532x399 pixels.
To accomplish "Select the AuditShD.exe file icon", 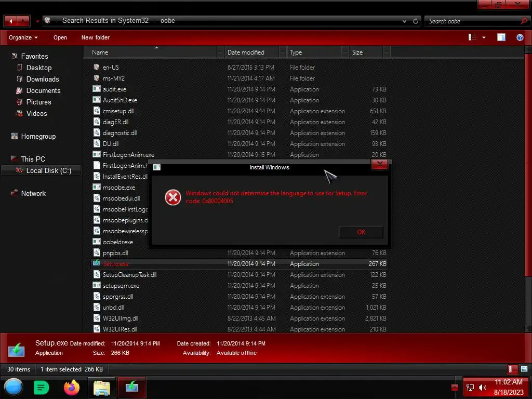I will [x=97, y=100].
